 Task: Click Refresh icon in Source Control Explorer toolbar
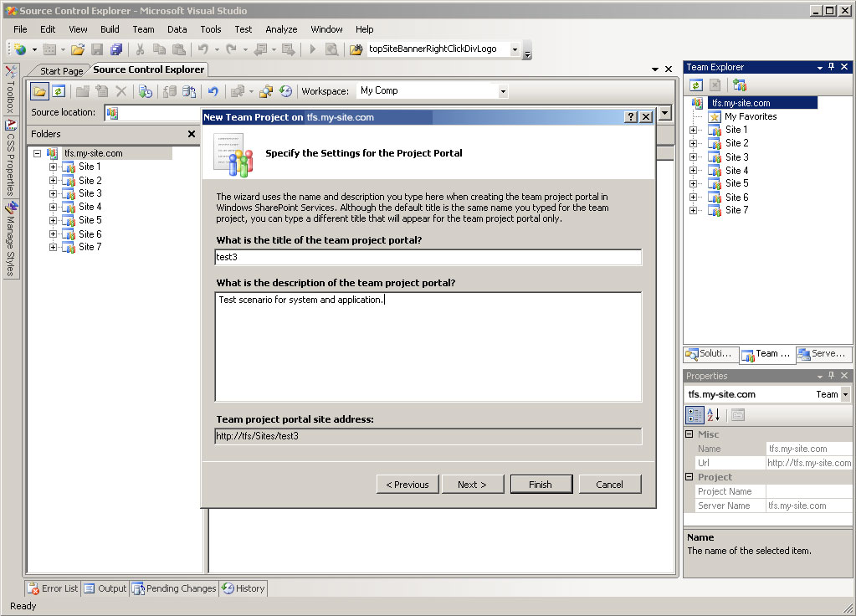click(59, 92)
